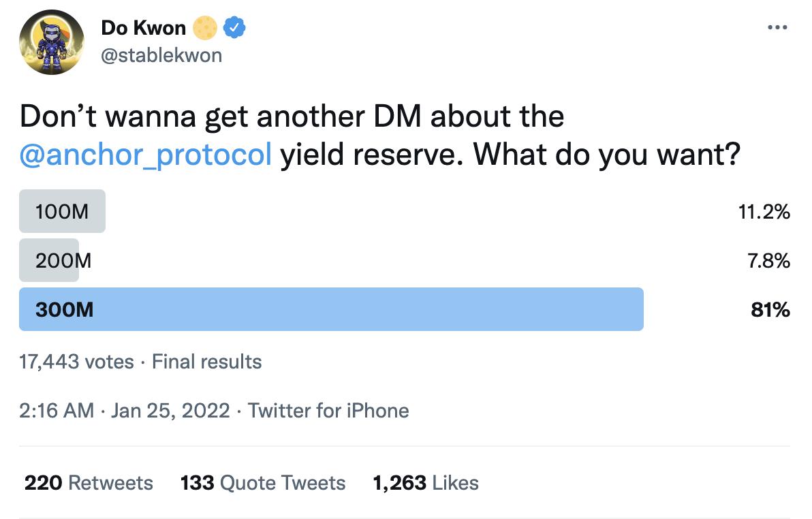Show the 1,263 Likes list
Image resolution: width=812 pixels, height=519 pixels.
426,483
